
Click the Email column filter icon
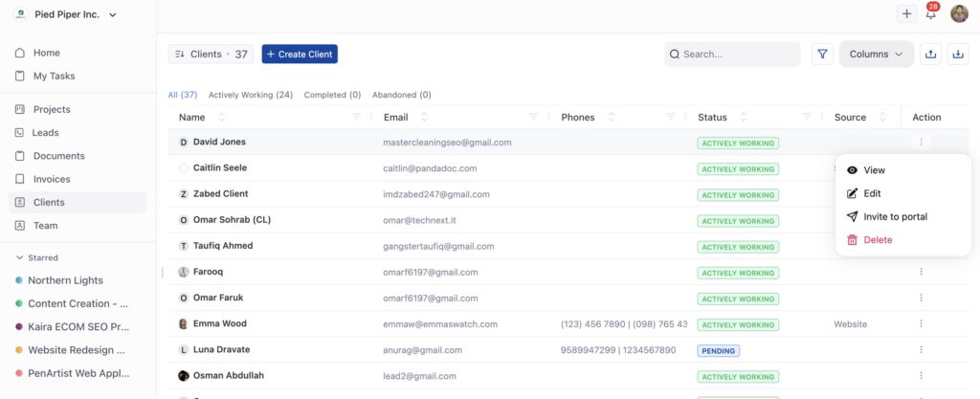point(534,118)
